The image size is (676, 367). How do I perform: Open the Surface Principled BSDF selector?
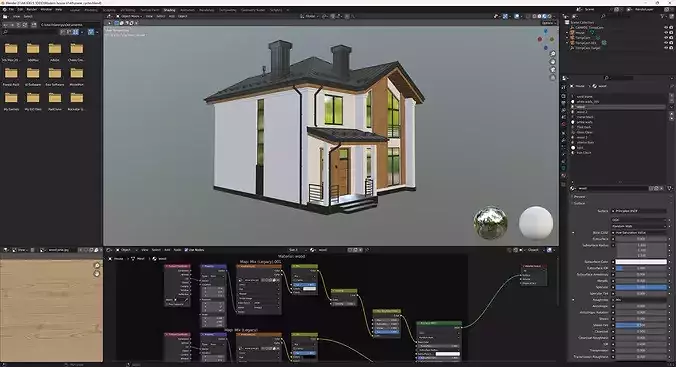[x=639, y=211]
